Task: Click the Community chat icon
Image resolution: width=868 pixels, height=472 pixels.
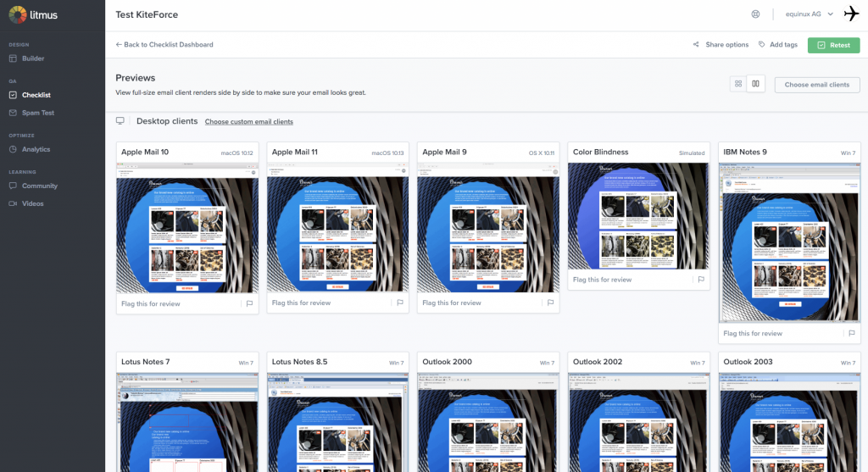Action: 13,186
